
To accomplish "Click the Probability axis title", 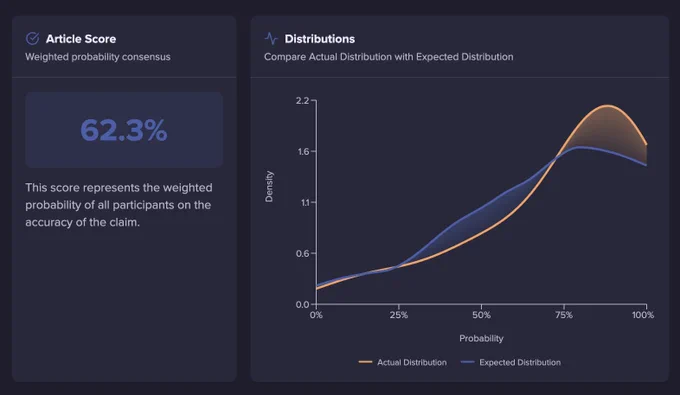I will tap(481, 338).
